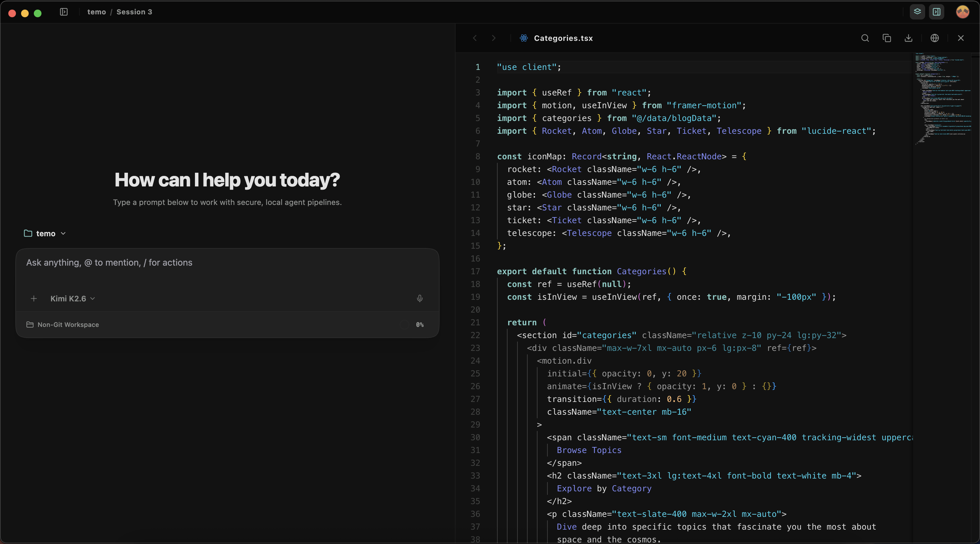Click 'Dive deep into specific topics' line
This screenshot has width=980, height=544.
pyautogui.click(x=716, y=527)
